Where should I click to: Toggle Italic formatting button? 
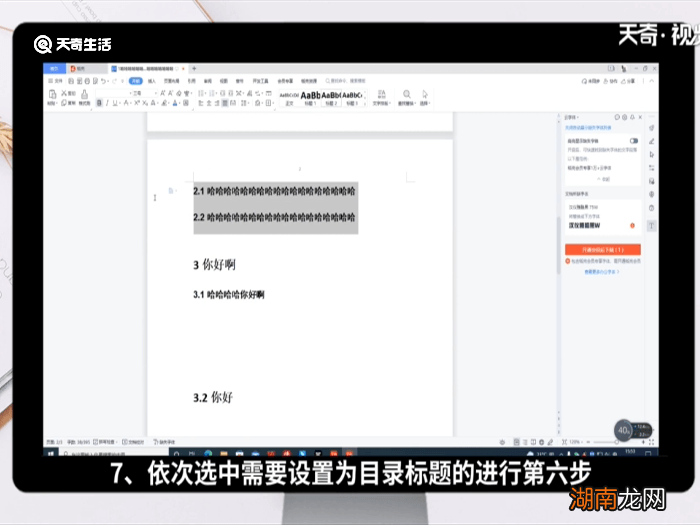107,103
